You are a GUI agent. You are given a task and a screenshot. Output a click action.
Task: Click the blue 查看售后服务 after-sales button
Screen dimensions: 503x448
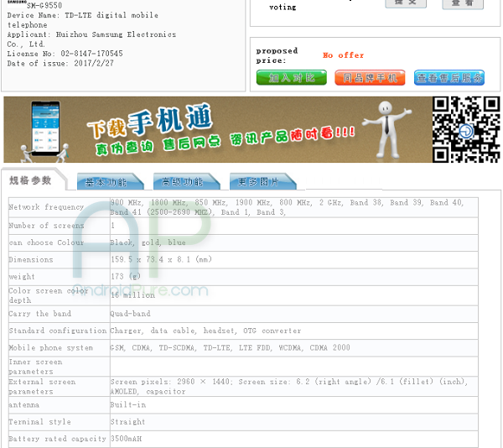tap(449, 78)
